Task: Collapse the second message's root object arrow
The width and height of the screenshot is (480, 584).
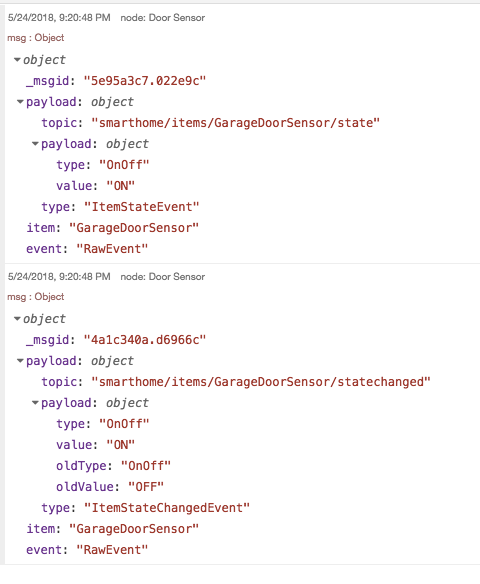Action: (17, 319)
